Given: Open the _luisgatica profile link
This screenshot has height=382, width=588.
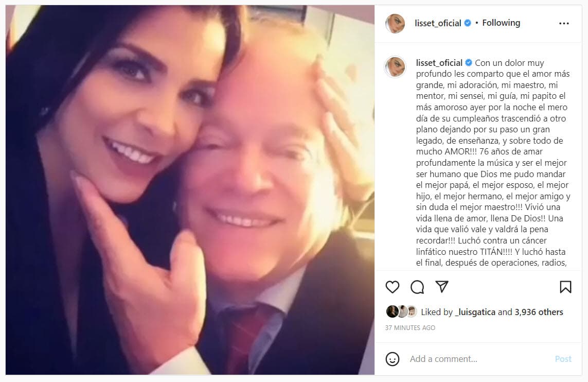Looking at the screenshot, I should click(475, 312).
